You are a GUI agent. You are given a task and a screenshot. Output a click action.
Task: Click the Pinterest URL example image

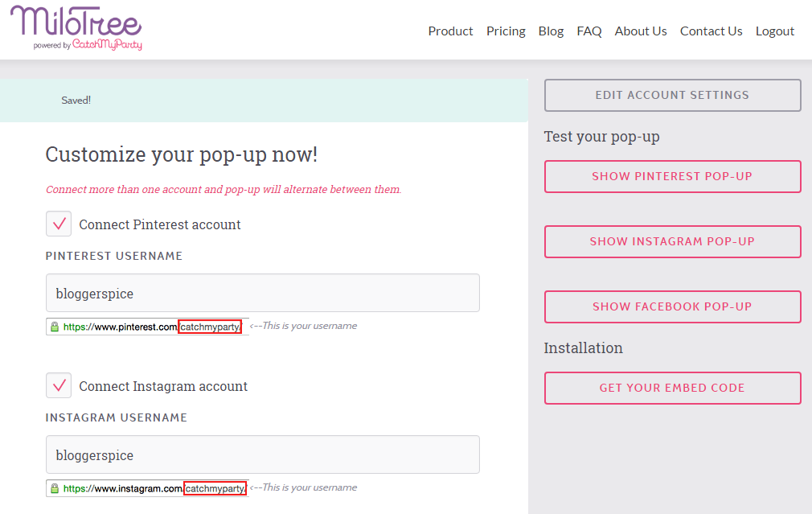coord(147,327)
